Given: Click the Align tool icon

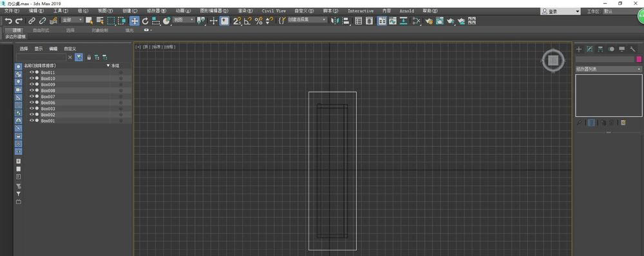Looking at the screenshot, I should point(346,21).
